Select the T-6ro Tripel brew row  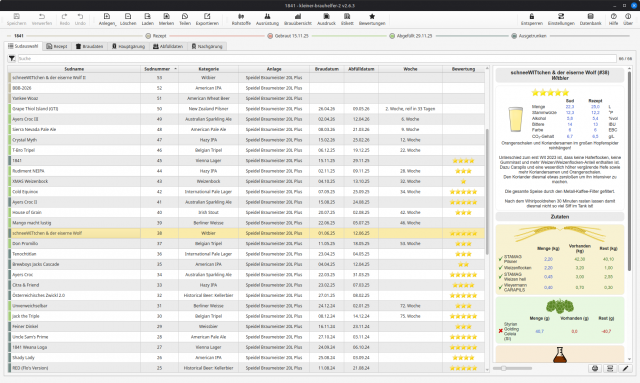coord(247,150)
